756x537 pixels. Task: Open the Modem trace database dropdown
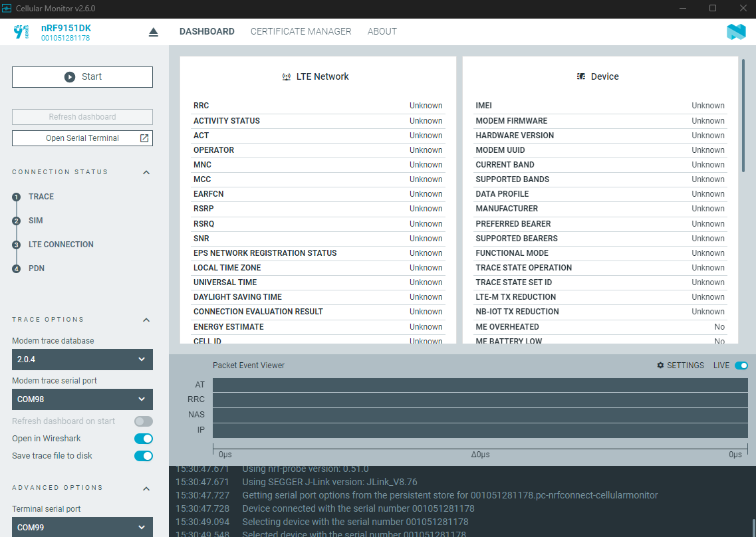(x=82, y=360)
